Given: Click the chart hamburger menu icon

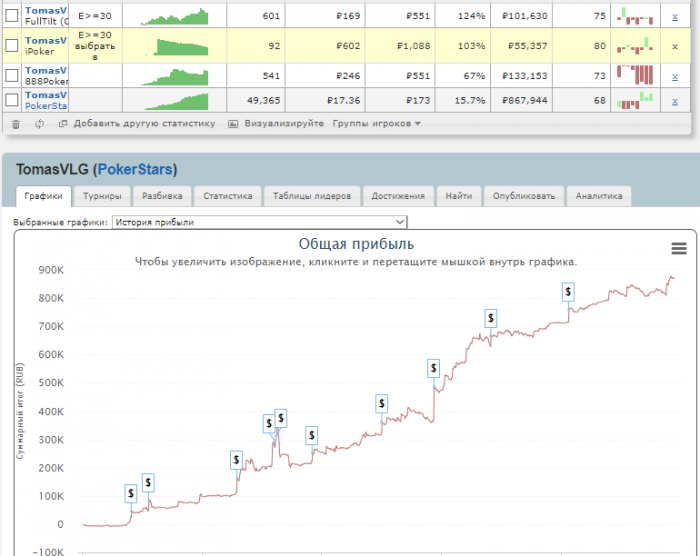Looking at the screenshot, I should click(679, 248).
